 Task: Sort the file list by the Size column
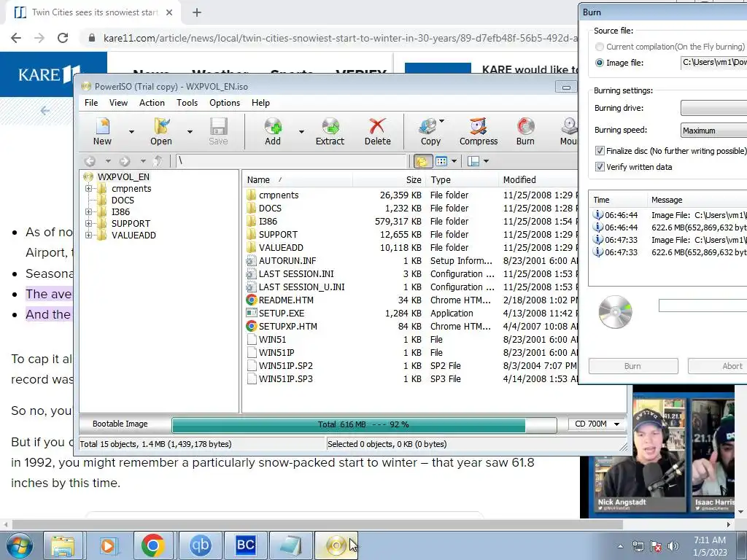[x=389, y=180]
